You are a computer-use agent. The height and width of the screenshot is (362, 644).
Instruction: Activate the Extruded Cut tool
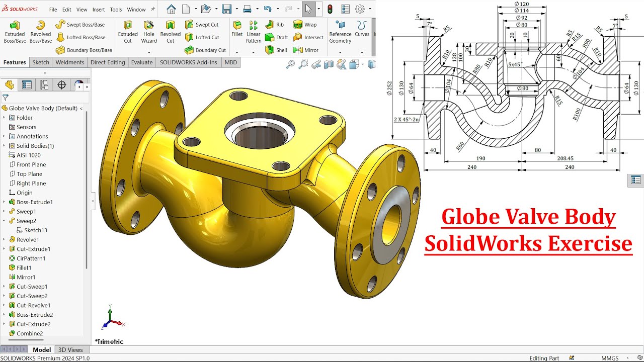128,32
